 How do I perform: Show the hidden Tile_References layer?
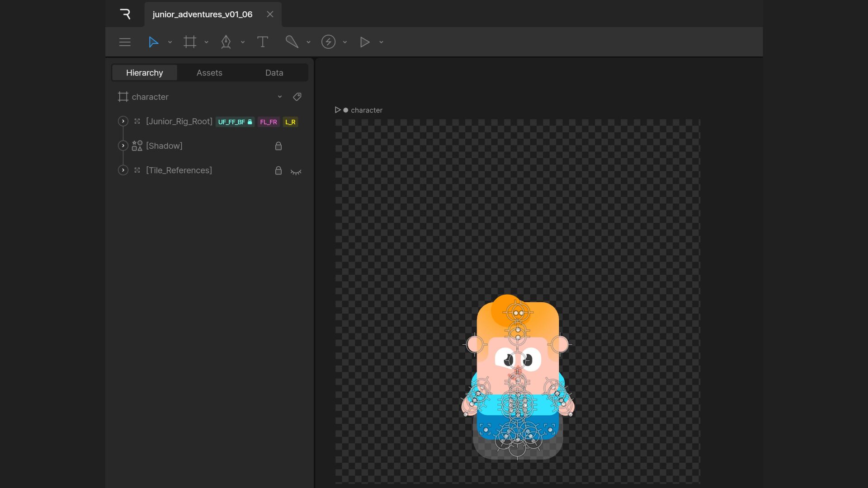tap(296, 171)
